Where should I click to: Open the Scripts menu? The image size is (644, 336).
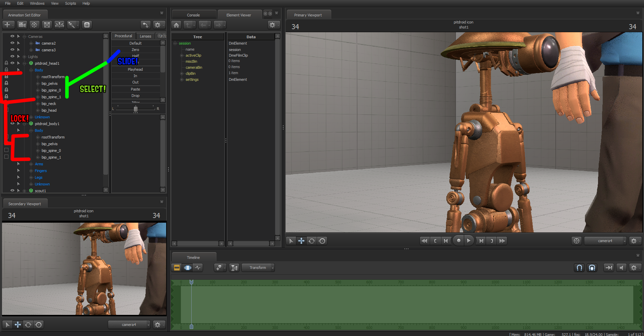70,3
